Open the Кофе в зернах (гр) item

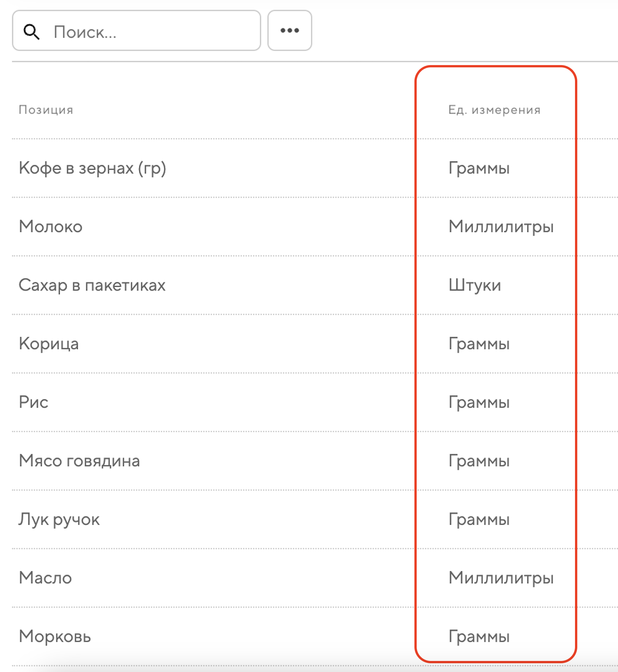pyautogui.click(x=92, y=168)
